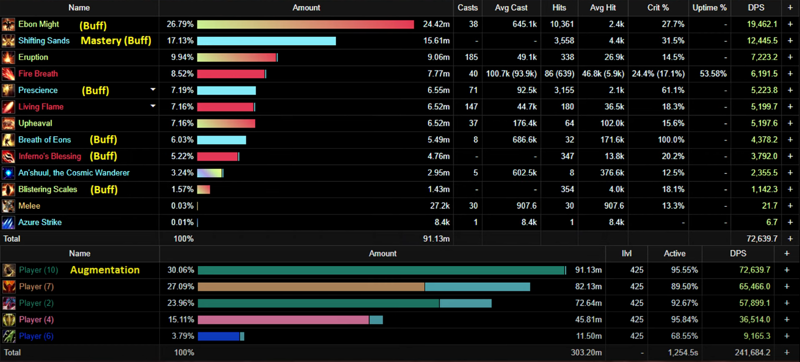This screenshot has width=800, height=362.
Task: Click the Azure Strike ability icon
Action: (x=8, y=223)
